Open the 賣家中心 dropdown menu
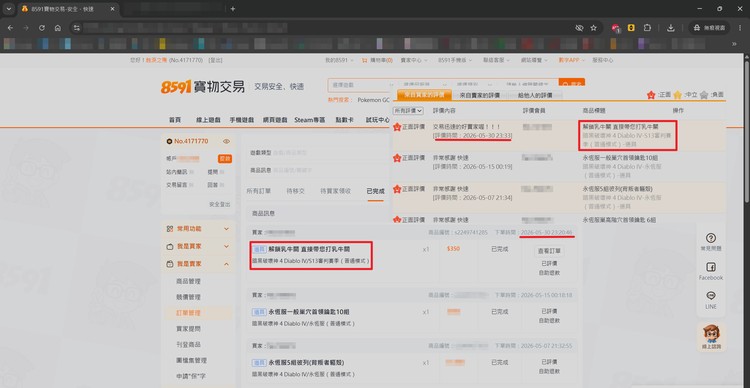Screen dimensions: 750x388 click(413, 61)
